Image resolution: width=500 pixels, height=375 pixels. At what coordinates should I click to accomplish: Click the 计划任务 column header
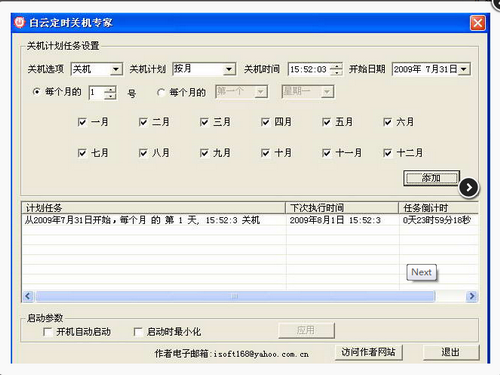click(154, 208)
